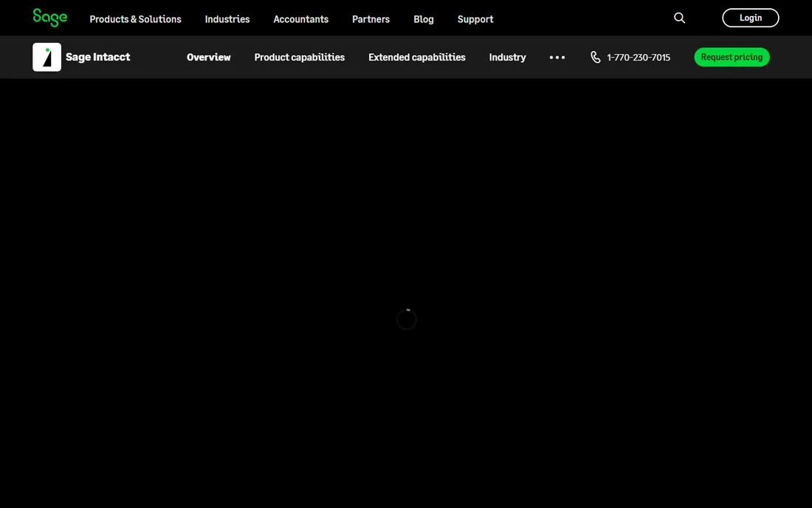Go to the Blog link
Viewport: 812px width, 508px height.
[x=424, y=19]
